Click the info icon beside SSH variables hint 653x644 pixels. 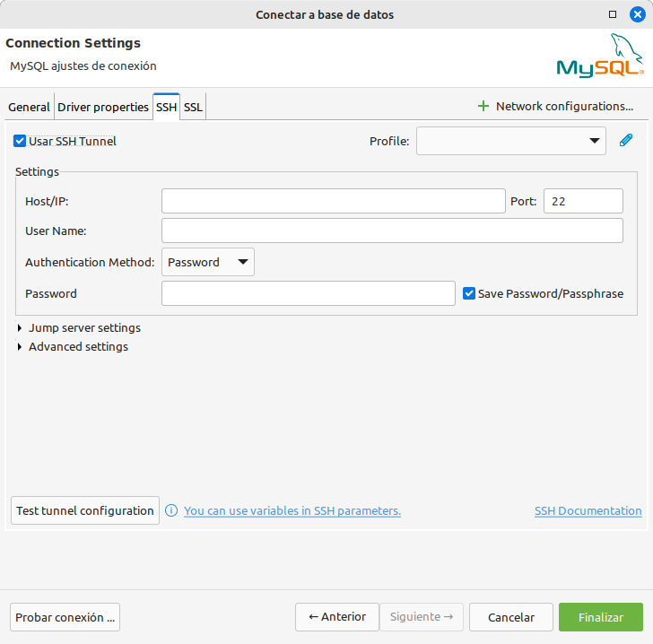(x=171, y=511)
